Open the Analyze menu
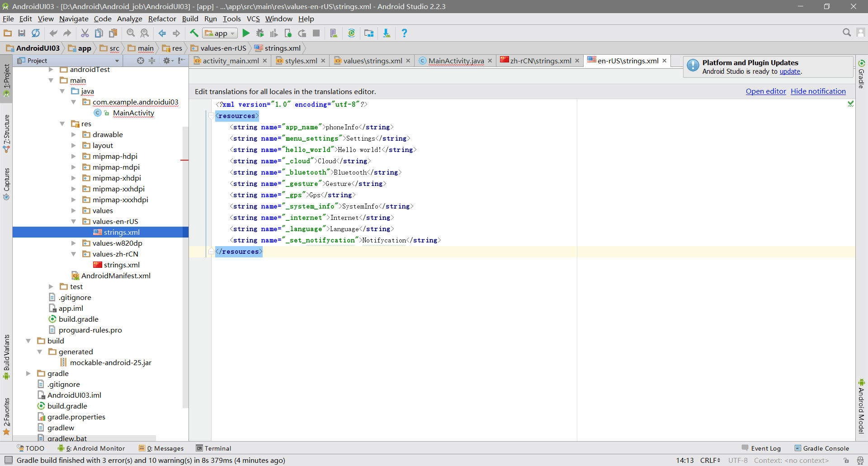The width and height of the screenshot is (868, 466). (x=129, y=19)
